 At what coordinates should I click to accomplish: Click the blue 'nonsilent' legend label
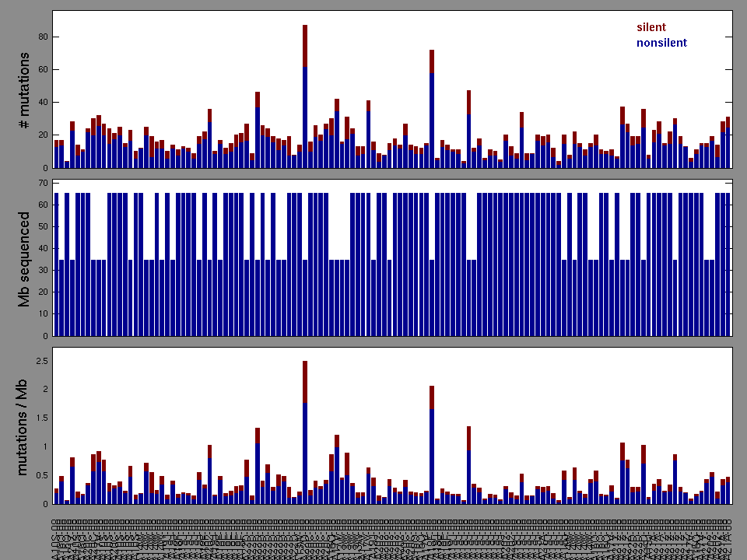[661, 43]
